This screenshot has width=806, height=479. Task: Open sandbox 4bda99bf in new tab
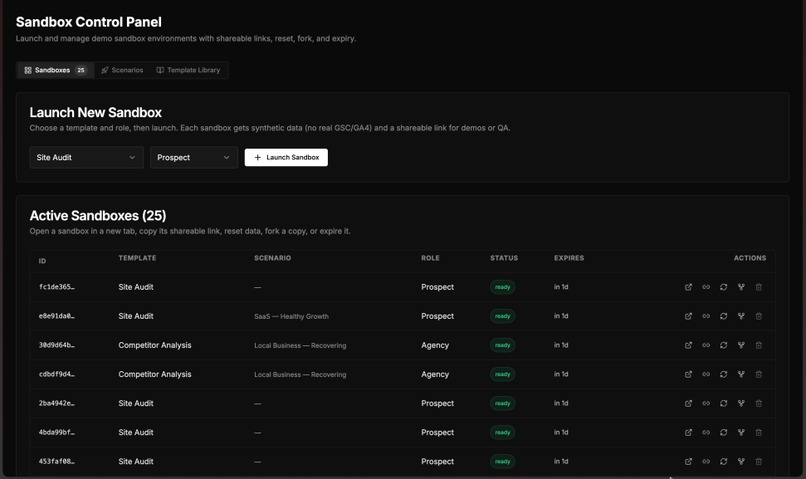click(x=688, y=433)
